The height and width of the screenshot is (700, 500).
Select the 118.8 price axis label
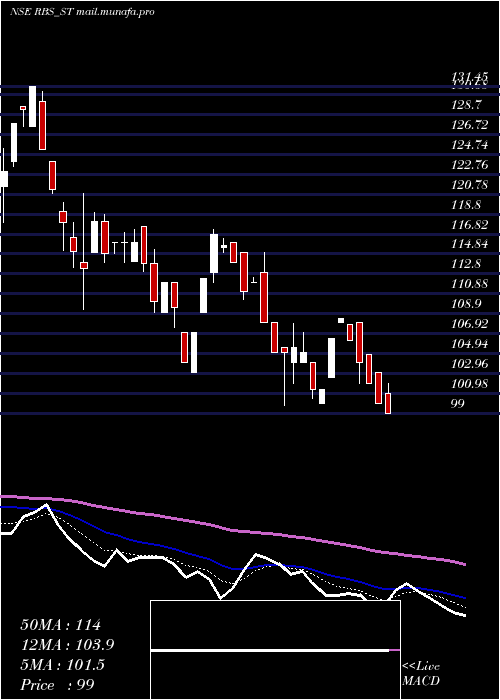point(467,205)
